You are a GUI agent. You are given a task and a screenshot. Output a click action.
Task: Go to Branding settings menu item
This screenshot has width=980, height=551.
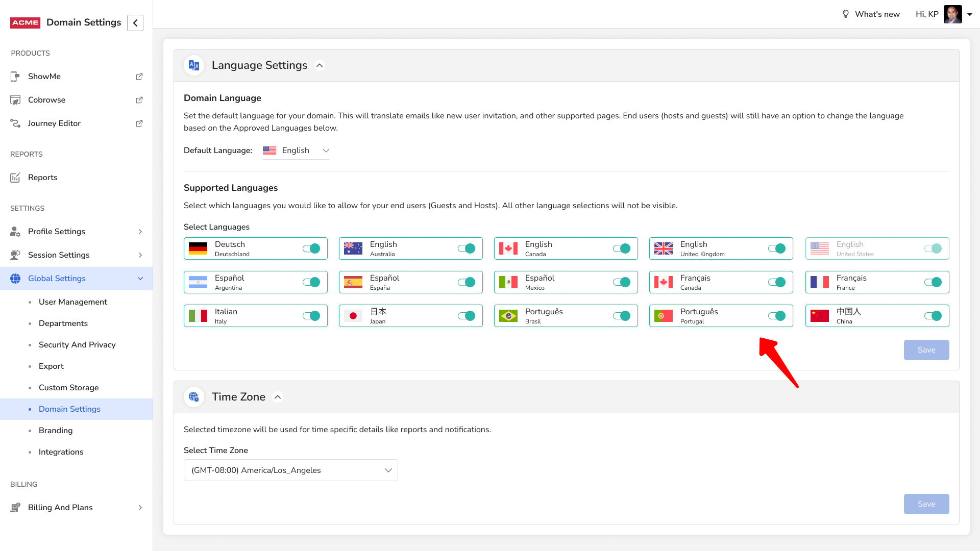(56, 431)
